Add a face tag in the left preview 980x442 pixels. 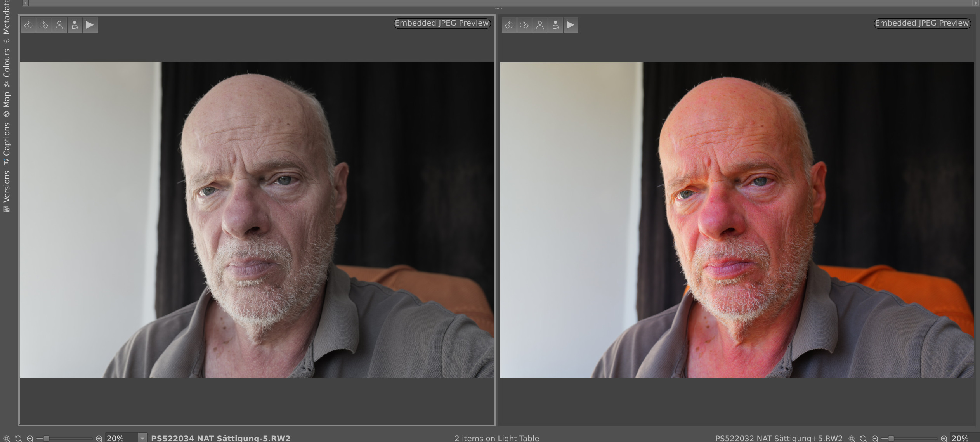pos(75,25)
